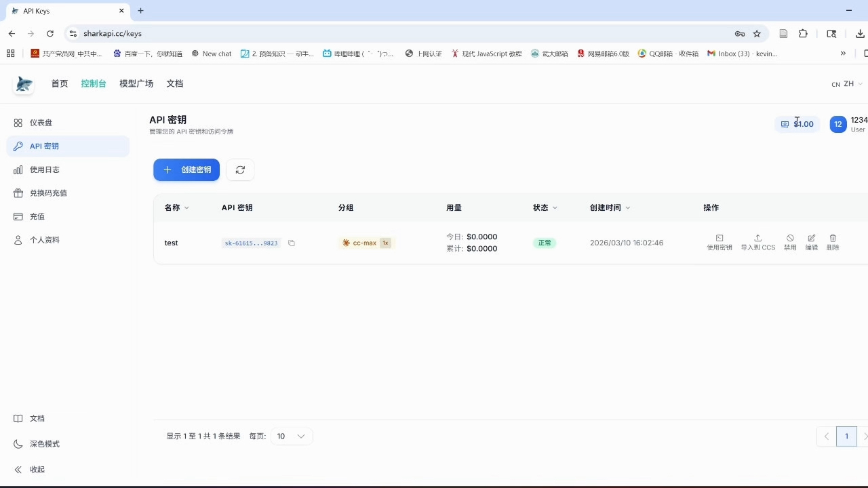This screenshot has width=868, height=488.
Task: Click the key name test
Action: click(171, 243)
